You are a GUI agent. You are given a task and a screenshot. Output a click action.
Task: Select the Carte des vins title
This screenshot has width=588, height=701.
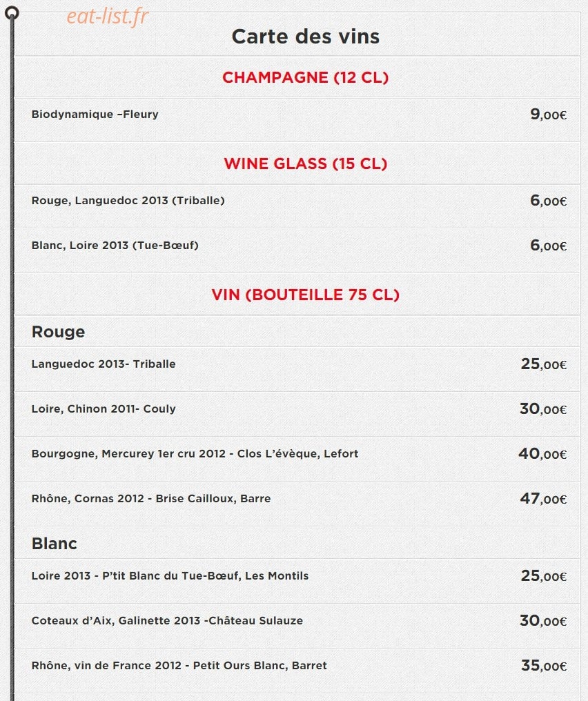(306, 36)
